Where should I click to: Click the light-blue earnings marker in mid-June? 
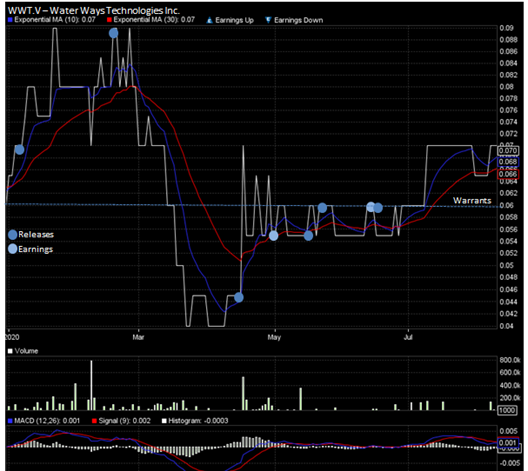click(371, 207)
